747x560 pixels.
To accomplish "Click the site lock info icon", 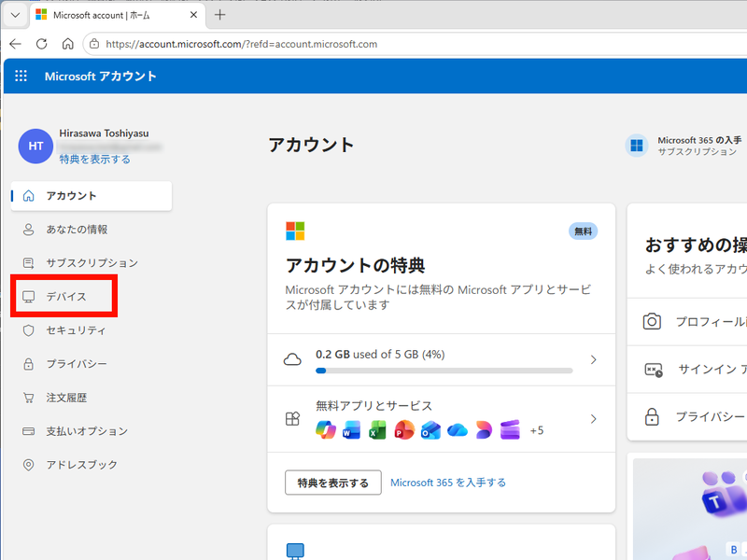I will coord(94,44).
